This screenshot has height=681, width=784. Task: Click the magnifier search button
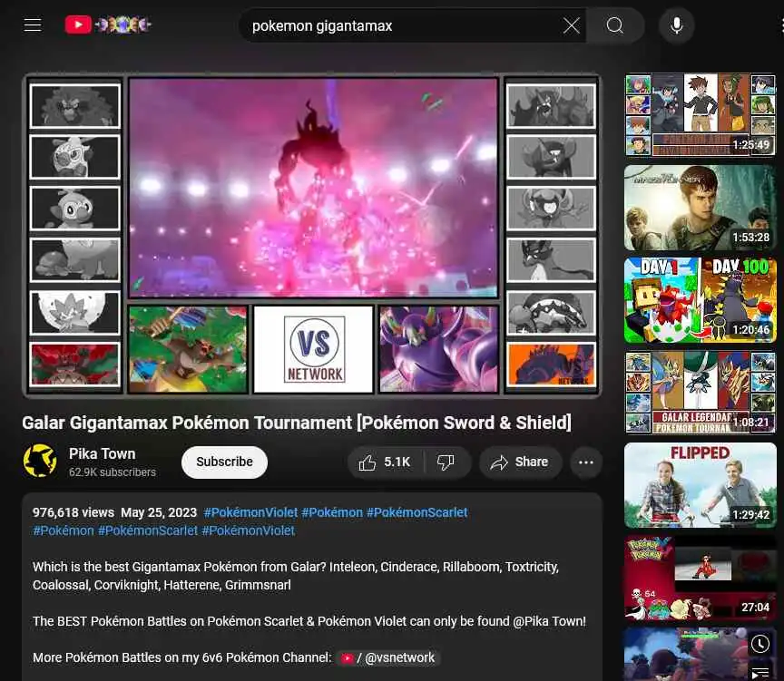coord(614,25)
